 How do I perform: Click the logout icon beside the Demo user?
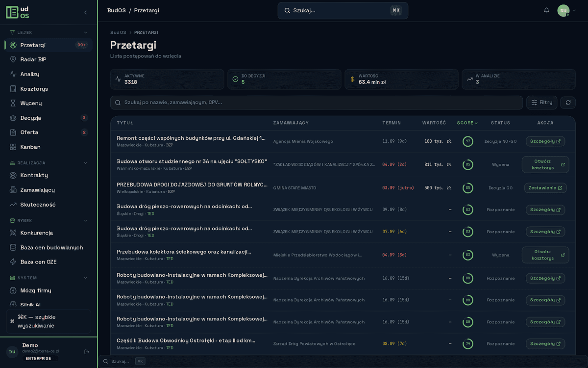pos(87,351)
